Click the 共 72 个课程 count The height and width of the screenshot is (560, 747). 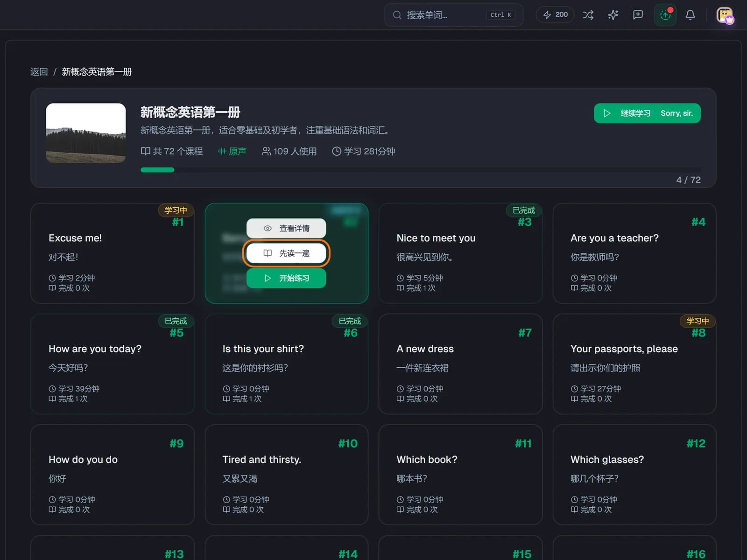(172, 151)
